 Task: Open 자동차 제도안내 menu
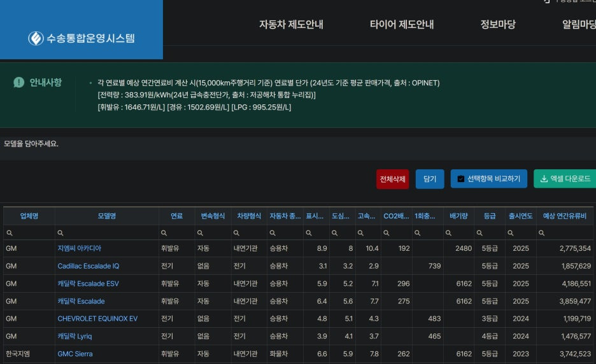[x=291, y=24]
